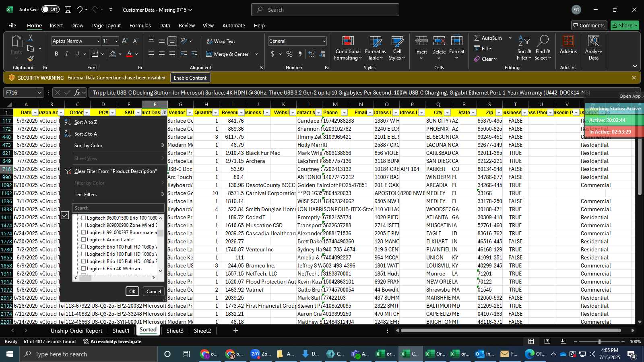Image resolution: width=644 pixels, height=362 pixels.
Task: Switch to the Unship Order Report sheet
Action: 76,331
